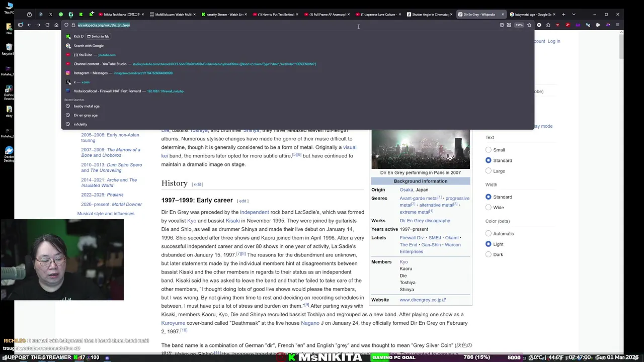Select Small text size option
This screenshot has width=644, height=362.
[488, 150]
